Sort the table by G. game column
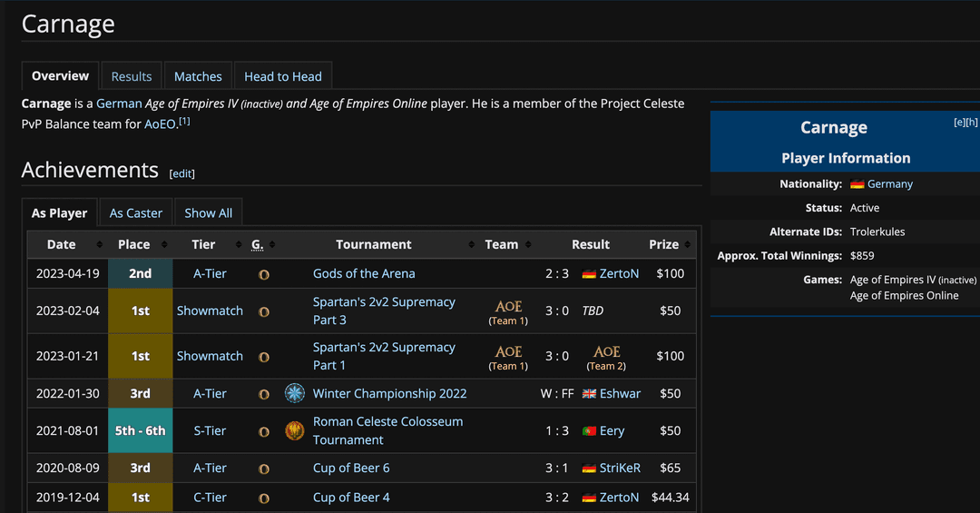The image size is (980, 513). 272,244
